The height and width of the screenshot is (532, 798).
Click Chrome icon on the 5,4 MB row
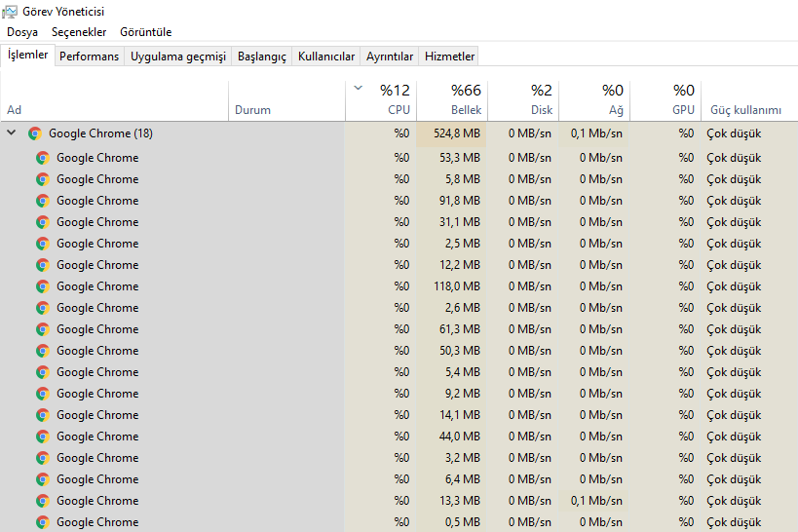click(43, 371)
